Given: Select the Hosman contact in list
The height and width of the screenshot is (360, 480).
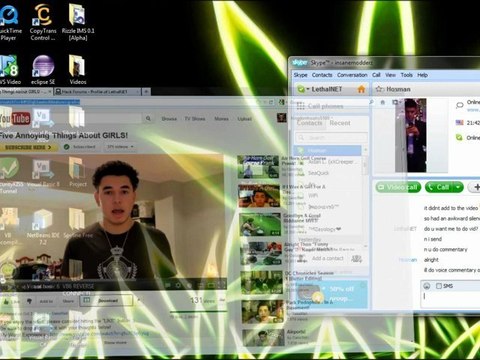Looking at the screenshot, I should click(327, 150).
